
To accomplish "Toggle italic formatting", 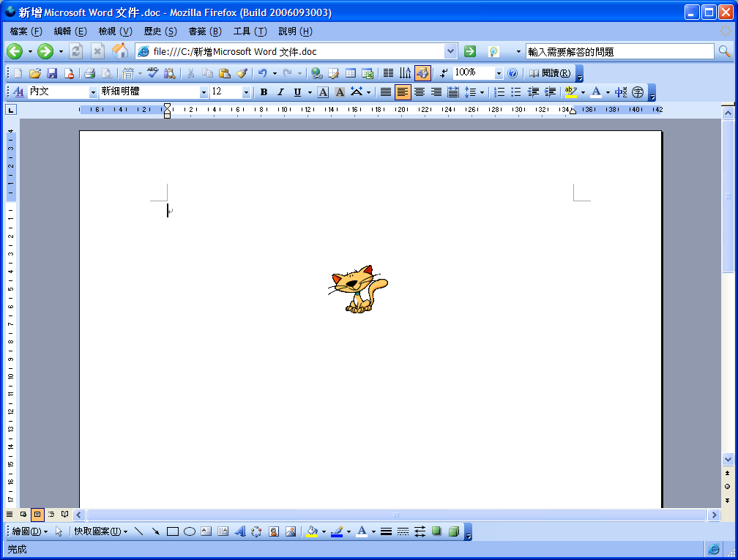I will click(280, 92).
